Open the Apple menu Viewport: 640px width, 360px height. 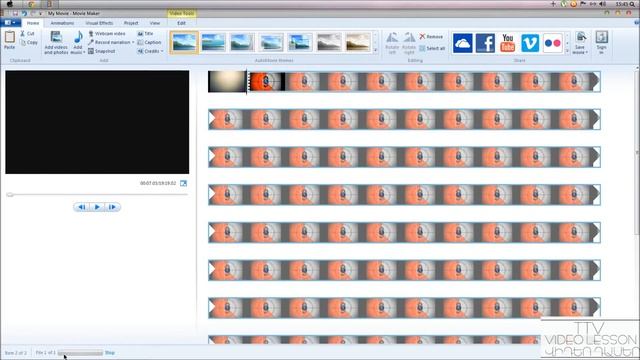tap(9, 4)
